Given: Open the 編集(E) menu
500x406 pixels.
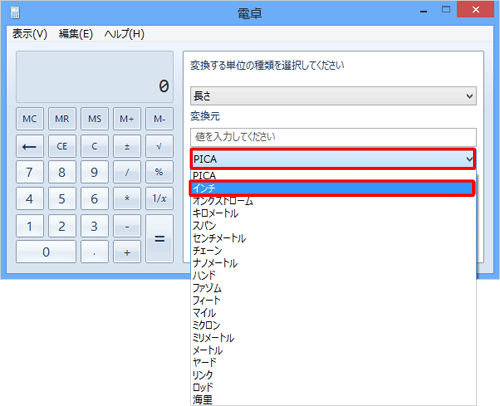Looking at the screenshot, I should [x=76, y=34].
